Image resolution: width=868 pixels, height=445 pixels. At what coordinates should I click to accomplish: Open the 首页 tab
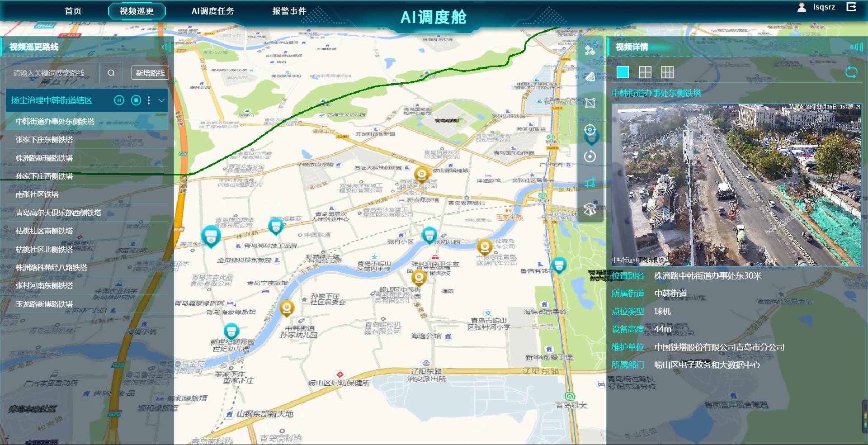pos(73,11)
